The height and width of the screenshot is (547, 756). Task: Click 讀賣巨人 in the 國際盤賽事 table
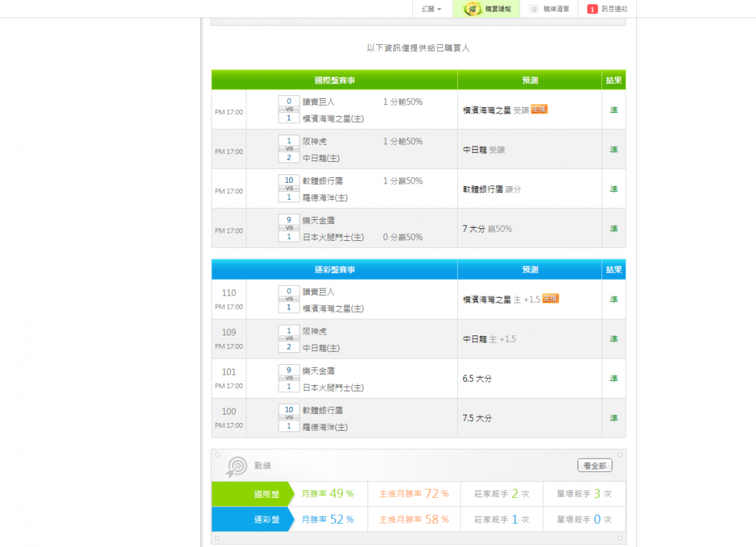[x=318, y=102]
